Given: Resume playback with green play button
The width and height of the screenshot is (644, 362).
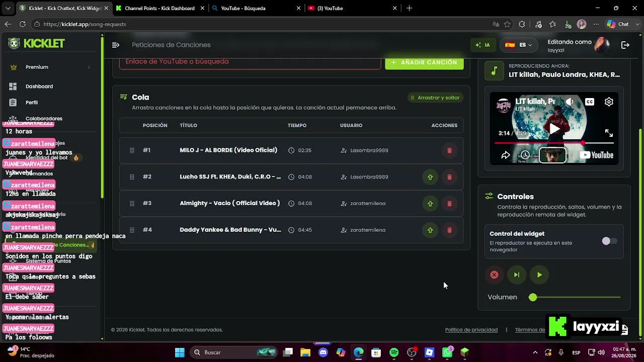Looking at the screenshot, I should (539, 275).
